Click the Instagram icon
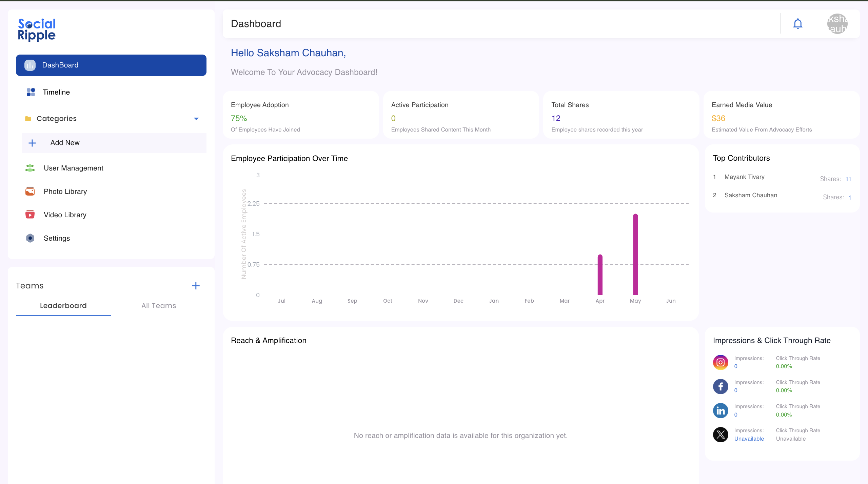 click(721, 362)
